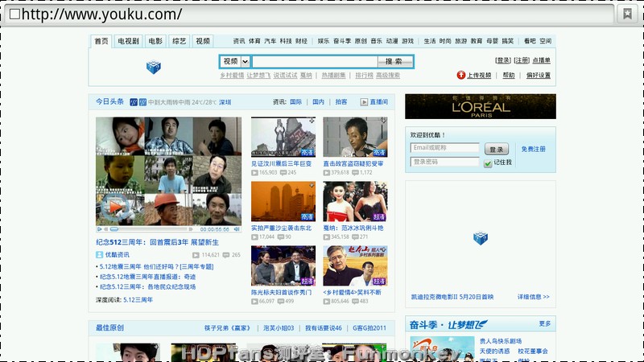Click view count icon beside 114,621
The width and height of the screenshot is (644, 362).
coord(196,255)
